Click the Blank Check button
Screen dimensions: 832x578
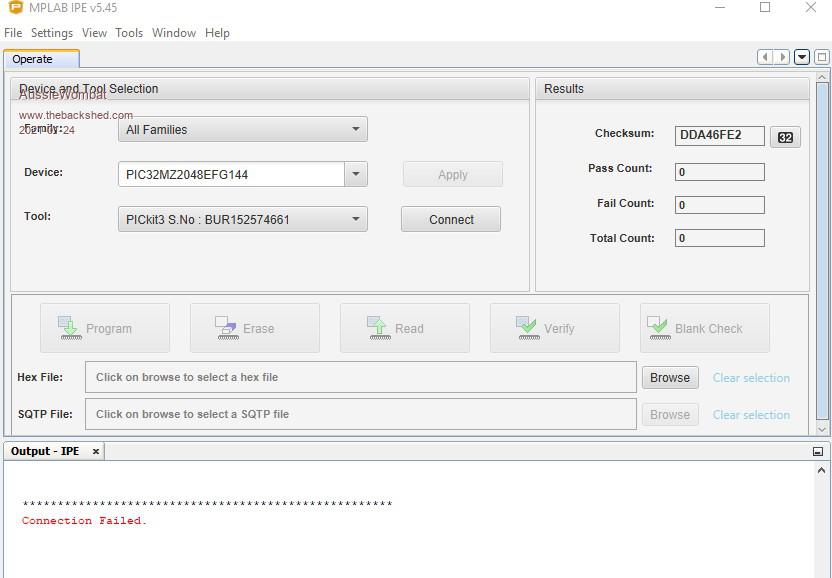[x=705, y=328]
